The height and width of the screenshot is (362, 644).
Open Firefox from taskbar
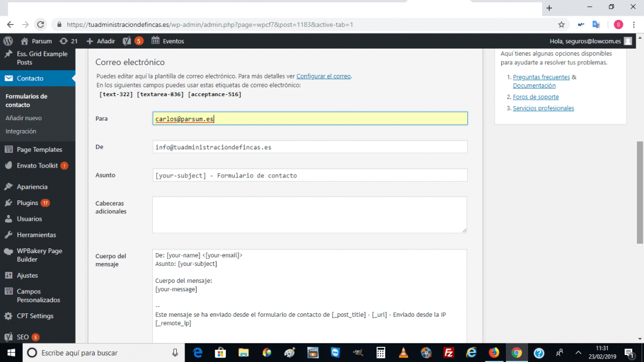pos(494,353)
